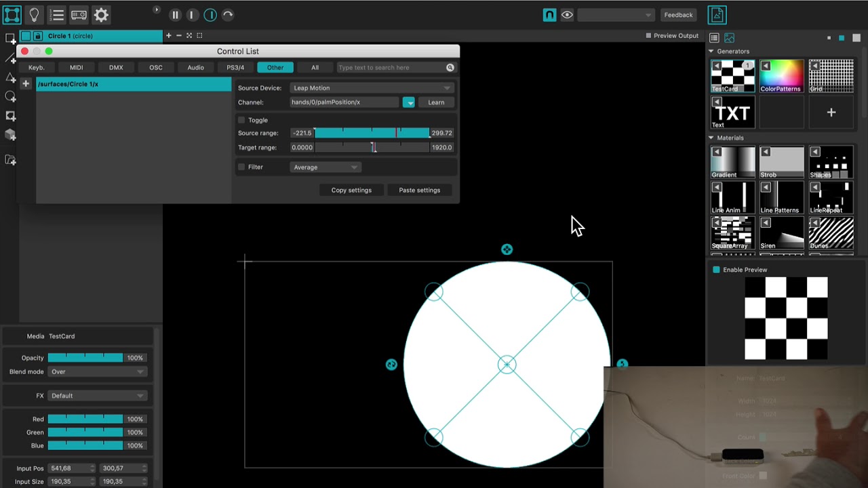868x488 pixels.
Task: Add a mask surface tool
Action: point(10,116)
